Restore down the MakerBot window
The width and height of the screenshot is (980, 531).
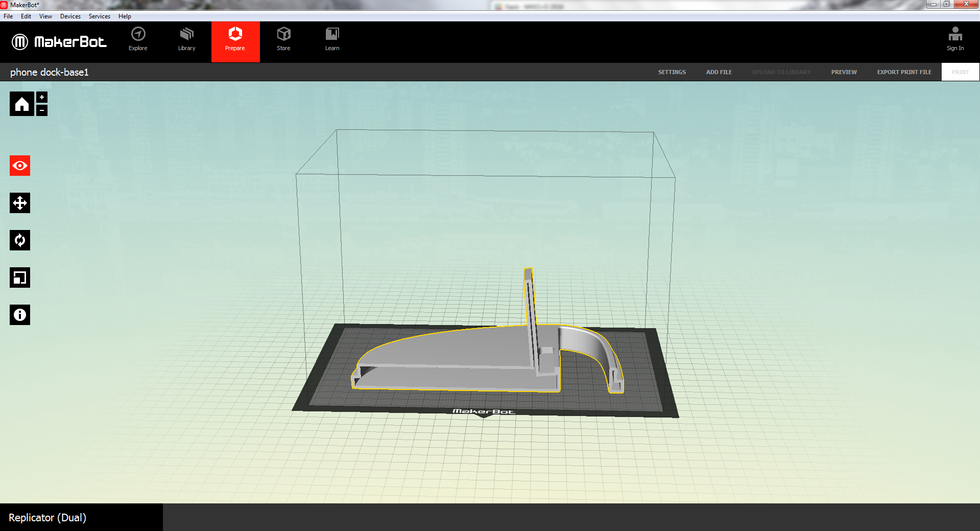946,4
